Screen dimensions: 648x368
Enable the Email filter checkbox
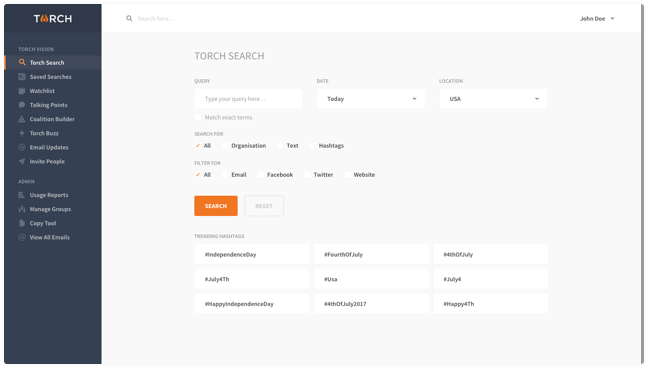225,174
